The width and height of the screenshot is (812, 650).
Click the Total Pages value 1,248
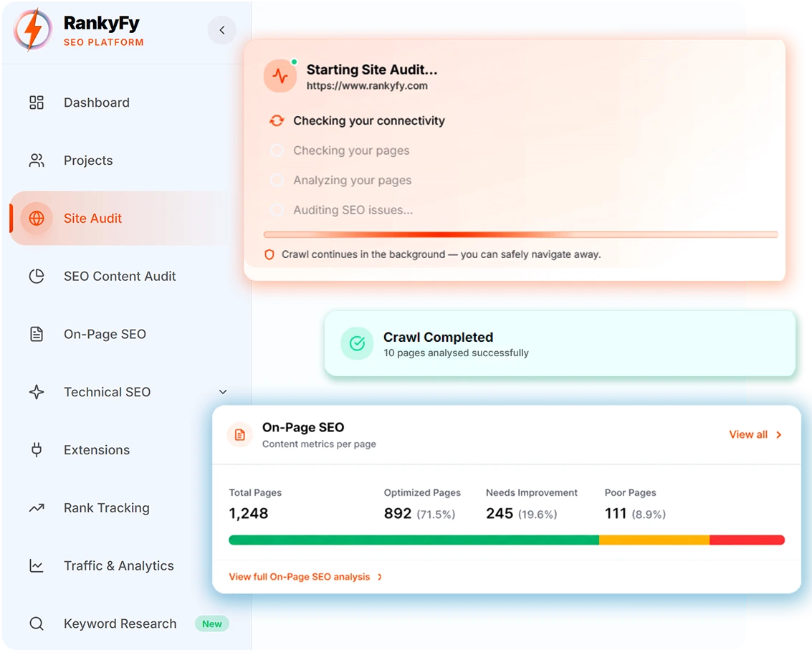coord(249,513)
